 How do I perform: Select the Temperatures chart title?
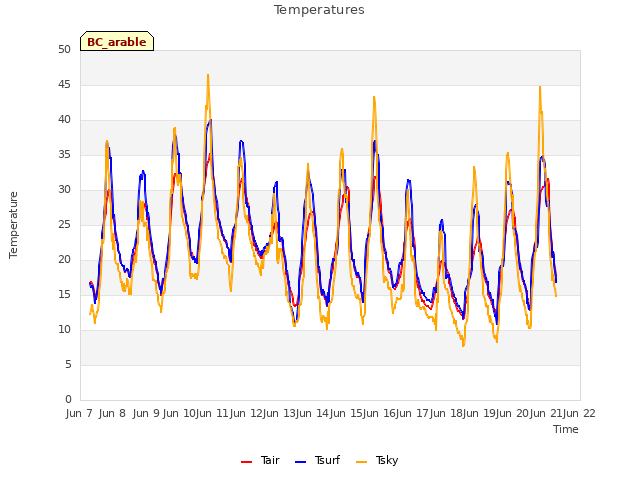319,10
